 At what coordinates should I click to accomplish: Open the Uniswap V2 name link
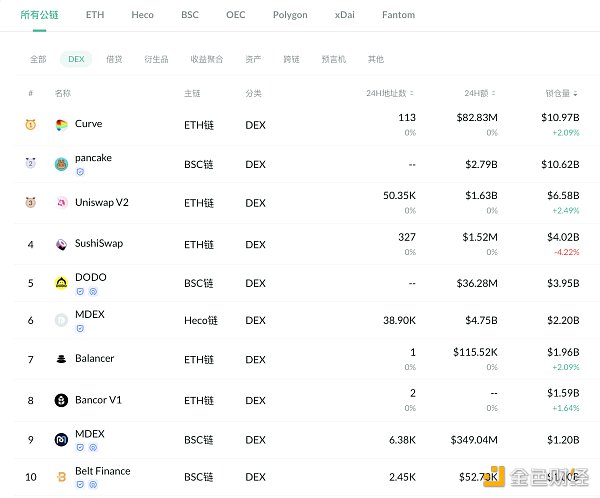(x=101, y=203)
